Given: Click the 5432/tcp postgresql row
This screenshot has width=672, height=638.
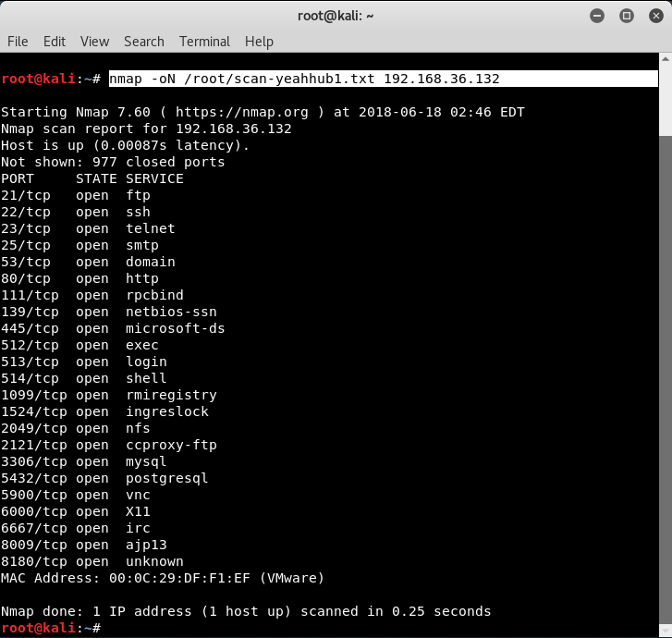Looking at the screenshot, I should pos(104,478).
